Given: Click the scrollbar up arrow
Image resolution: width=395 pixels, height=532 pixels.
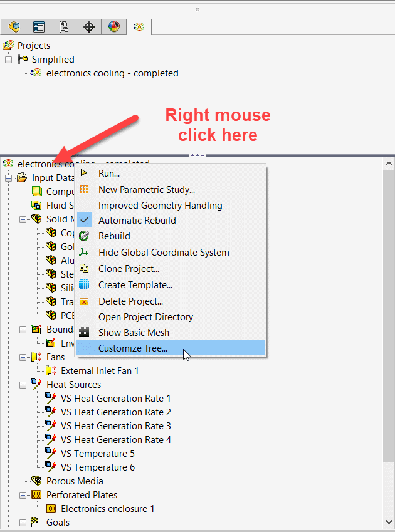Looking at the screenshot, I should click(x=389, y=164).
